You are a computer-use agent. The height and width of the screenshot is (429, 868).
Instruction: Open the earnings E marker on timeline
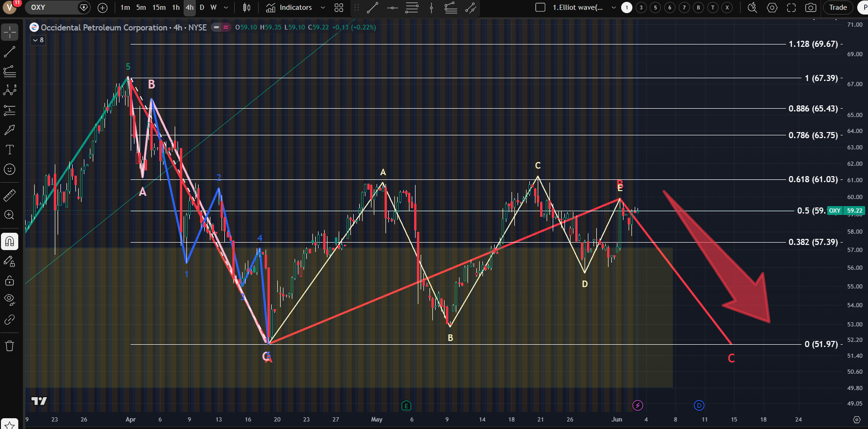pos(406,406)
